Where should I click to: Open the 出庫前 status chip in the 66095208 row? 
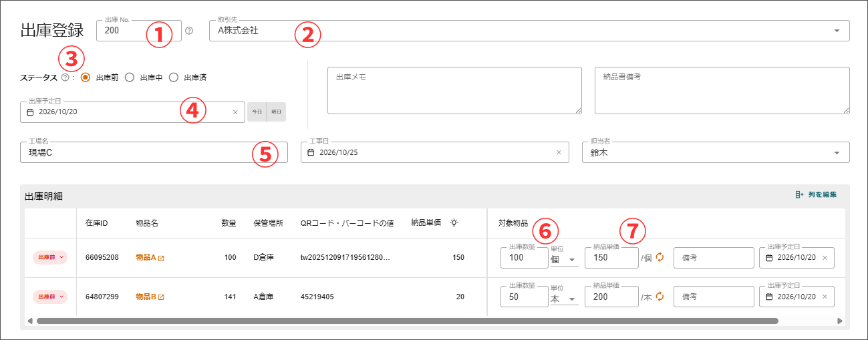click(x=50, y=257)
